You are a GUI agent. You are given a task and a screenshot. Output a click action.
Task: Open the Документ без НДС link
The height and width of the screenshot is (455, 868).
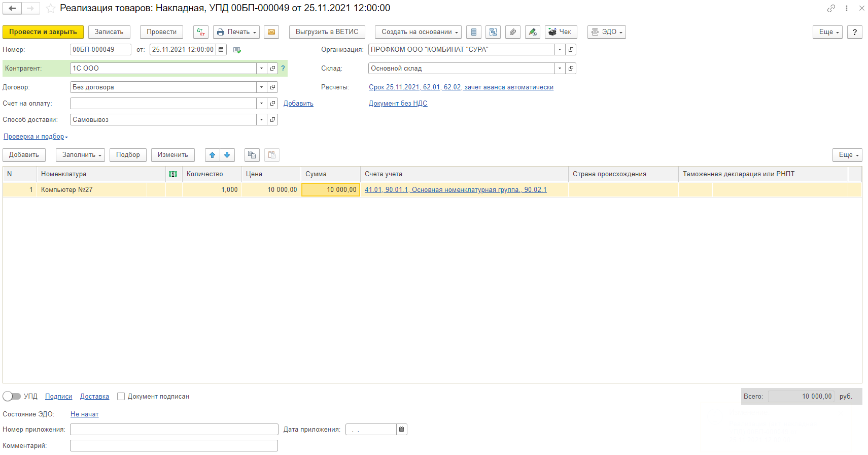point(398,104)
